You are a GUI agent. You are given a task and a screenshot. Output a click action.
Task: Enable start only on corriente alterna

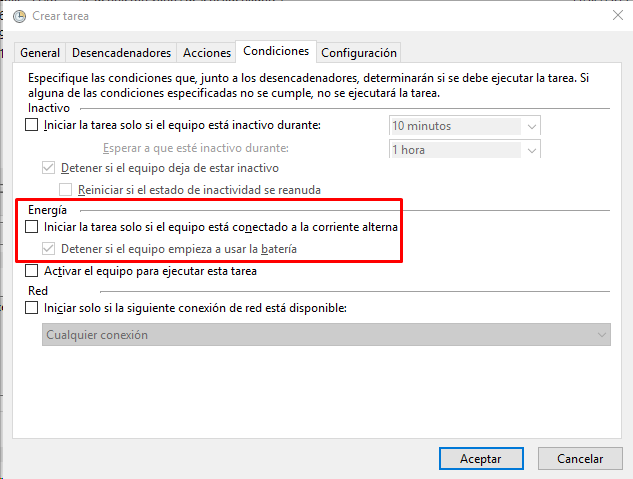31,227
